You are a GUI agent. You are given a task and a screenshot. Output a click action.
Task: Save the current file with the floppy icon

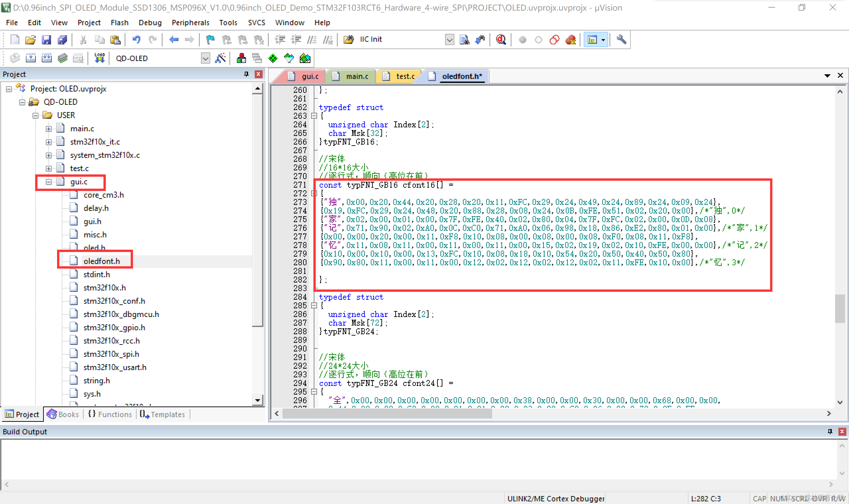point(46,40)
